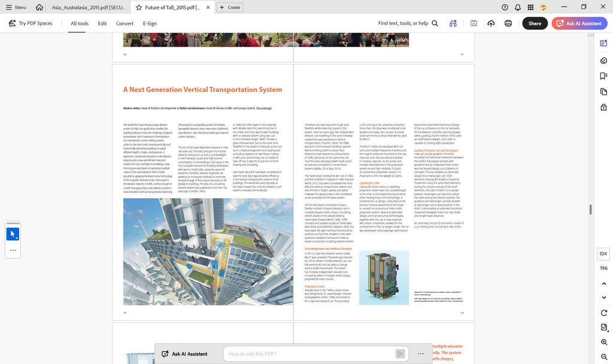Click the Save file icon
The height and width of the screenshot is (364, 613).
tap(474, 23)
